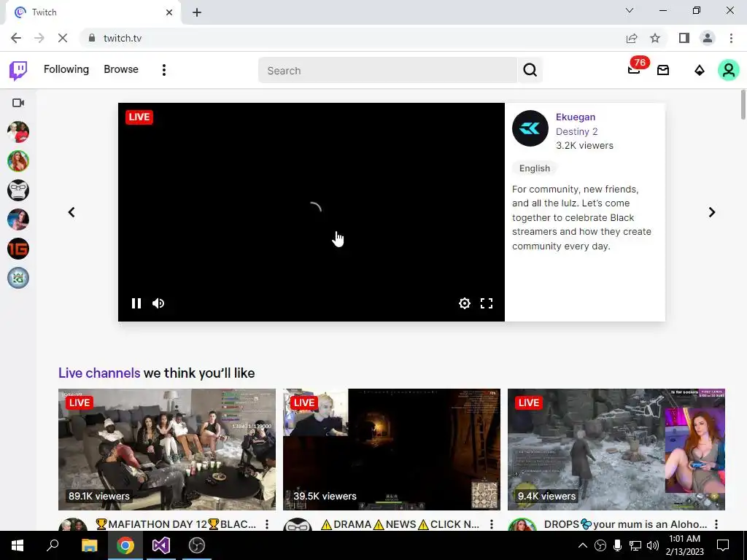The image size is (747, 560).
Task: Open the Windows notification center
Action: [x=723, y=545]
